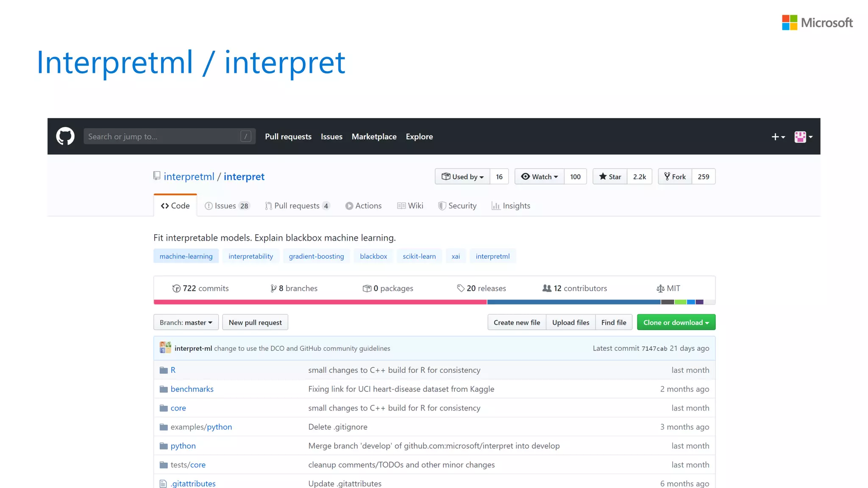The width and height of the screenshot is (868, 488).
Task: Click the interpret repository name link
Action: 244,177
